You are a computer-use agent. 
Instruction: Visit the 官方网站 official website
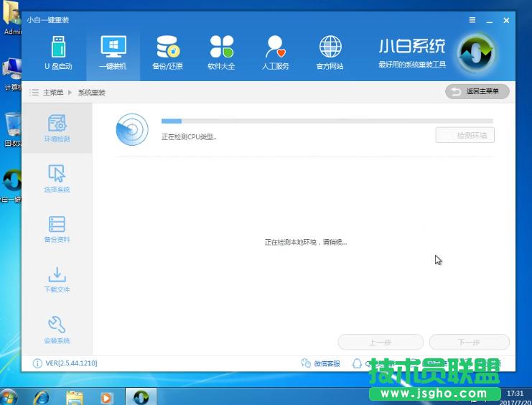(x=330, y=54)
